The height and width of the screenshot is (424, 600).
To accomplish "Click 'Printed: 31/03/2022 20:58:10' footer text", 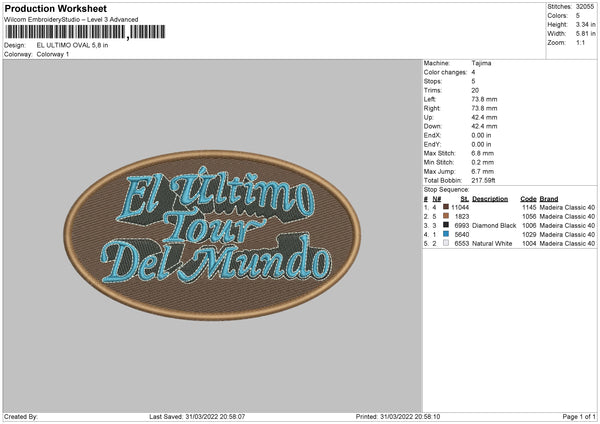I will pos(398,416).
